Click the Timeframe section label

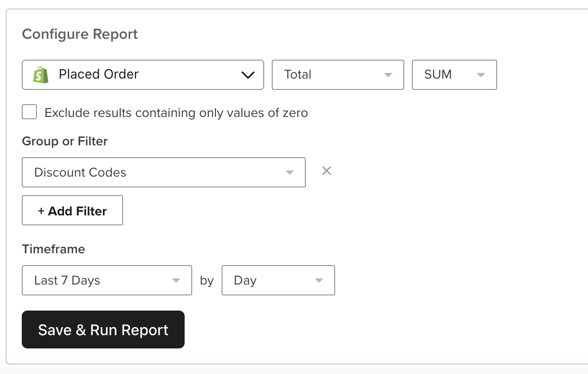click(x=53, y=249)
